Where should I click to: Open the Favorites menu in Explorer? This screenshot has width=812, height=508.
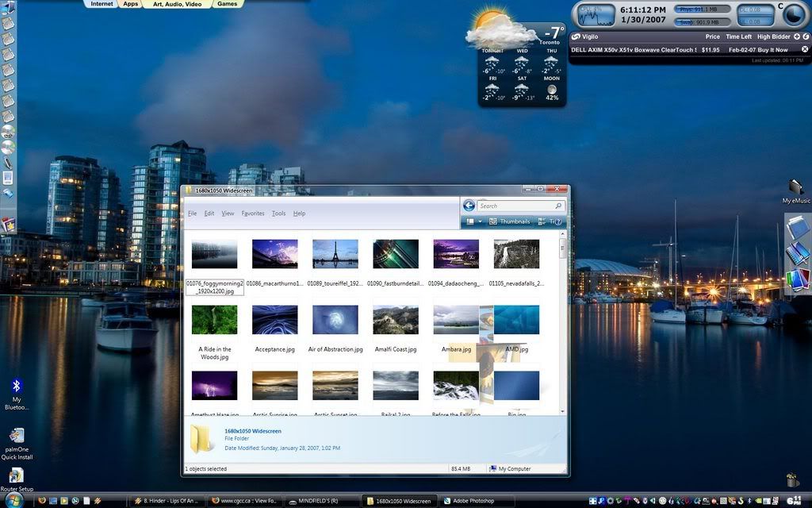coord(253,214)
